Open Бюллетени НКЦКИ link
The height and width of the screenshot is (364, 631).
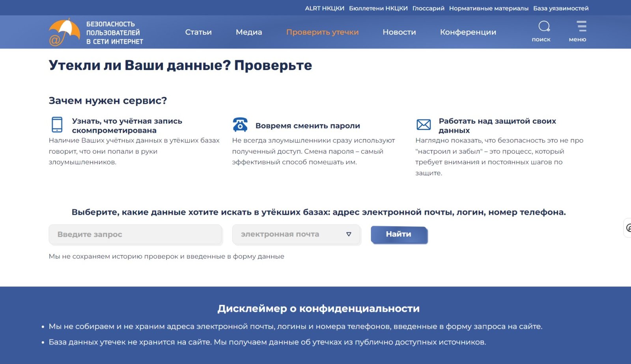point(378,8)
